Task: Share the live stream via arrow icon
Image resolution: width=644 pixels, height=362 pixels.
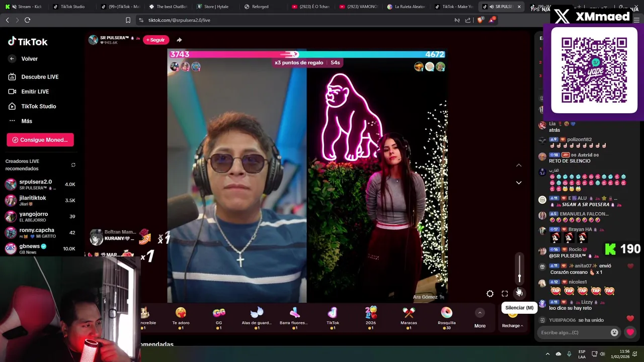Action: click(x=179, y=40)
